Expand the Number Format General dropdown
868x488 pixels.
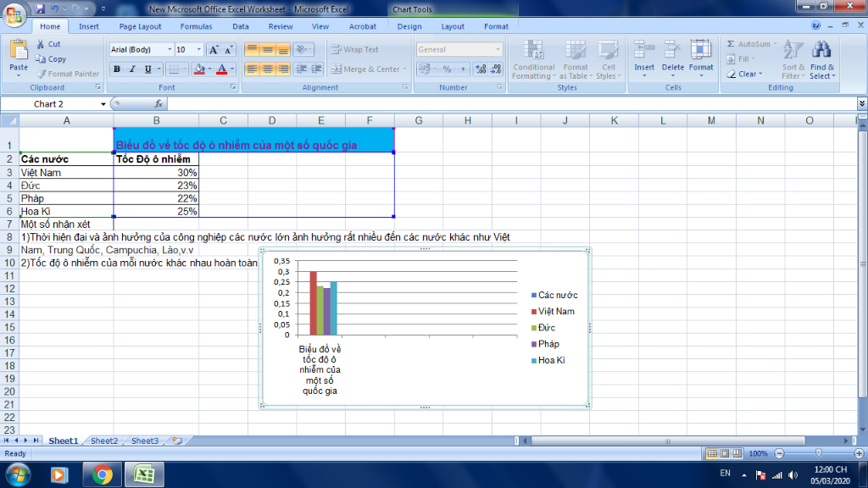pos(498,50)
